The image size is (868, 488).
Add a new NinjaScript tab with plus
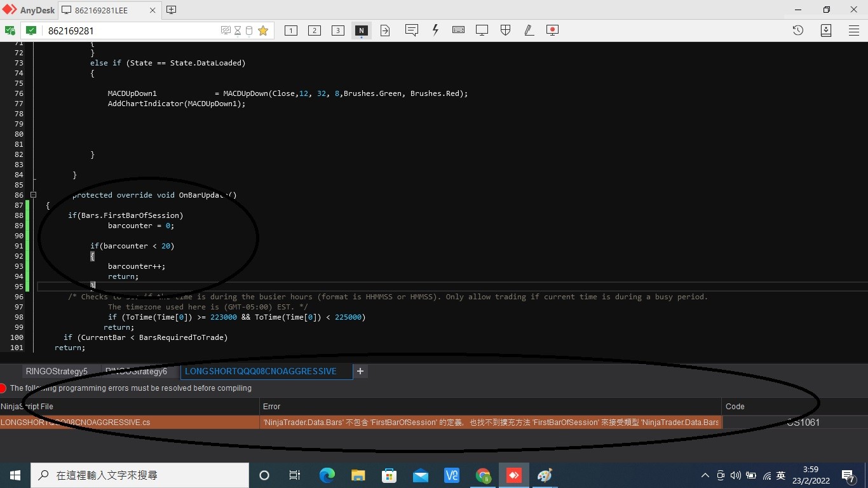click(x=360, y=371)
